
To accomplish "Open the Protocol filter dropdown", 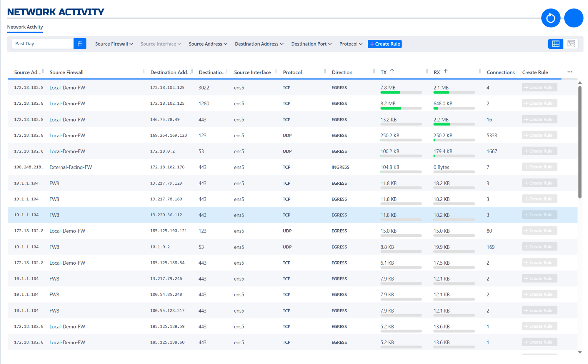I will tap(351, 44).
